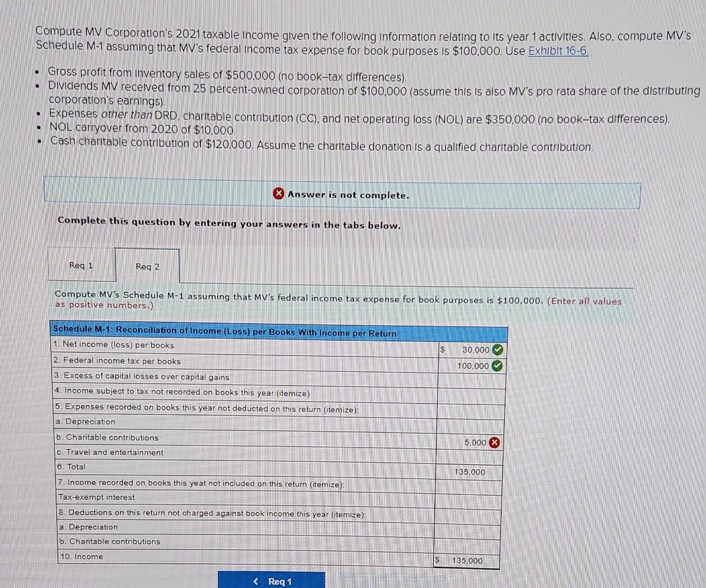Image resolution: width=706 pixels, height=588 pixels.
Task: Click the red X beside the 5,000 entry
Action: tap(495, 443)
